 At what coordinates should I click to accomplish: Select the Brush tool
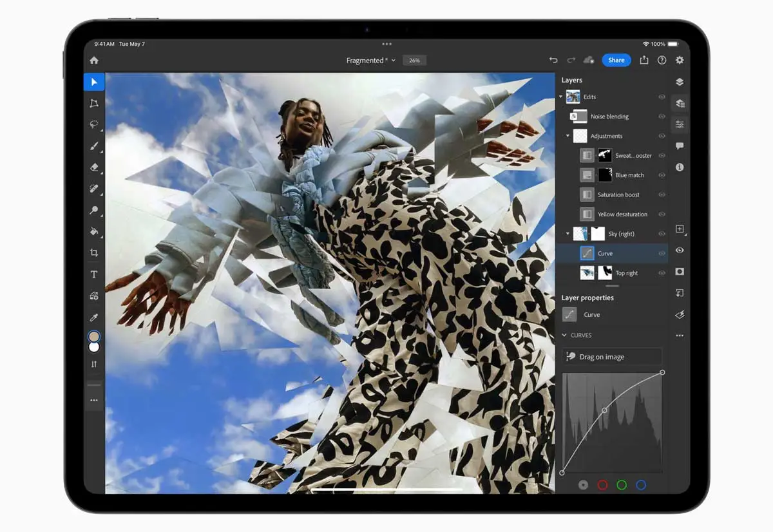[x=94, y=146]
